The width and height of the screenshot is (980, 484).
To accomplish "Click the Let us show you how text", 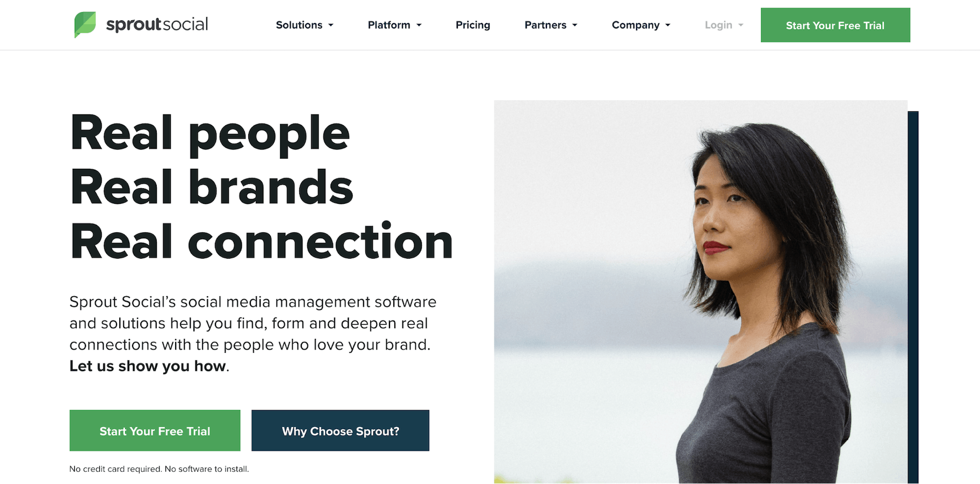I will [x=148, y=366].
